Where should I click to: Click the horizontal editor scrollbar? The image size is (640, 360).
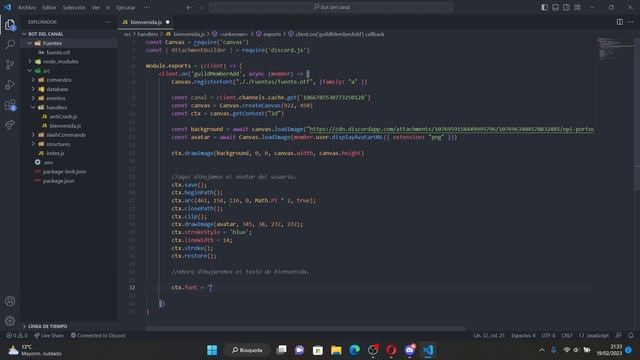305,328
